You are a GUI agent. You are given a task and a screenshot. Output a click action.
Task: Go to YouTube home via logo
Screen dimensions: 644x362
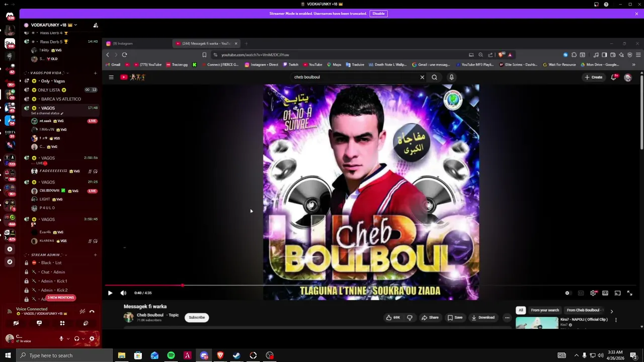[132, 77]
